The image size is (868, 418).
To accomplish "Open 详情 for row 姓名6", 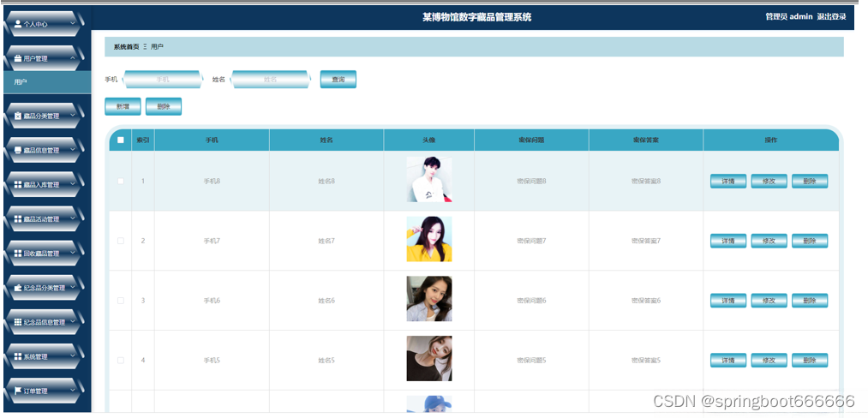I will [728, 301].
